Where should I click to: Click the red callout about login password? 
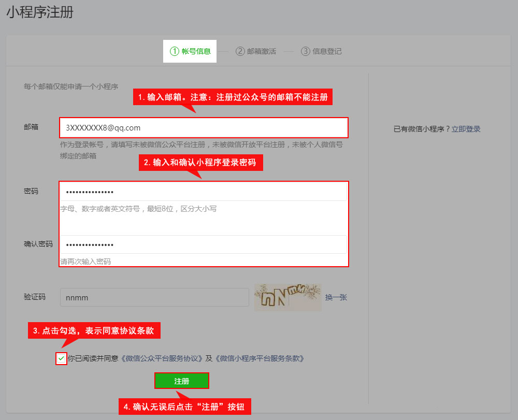point(200,162)
